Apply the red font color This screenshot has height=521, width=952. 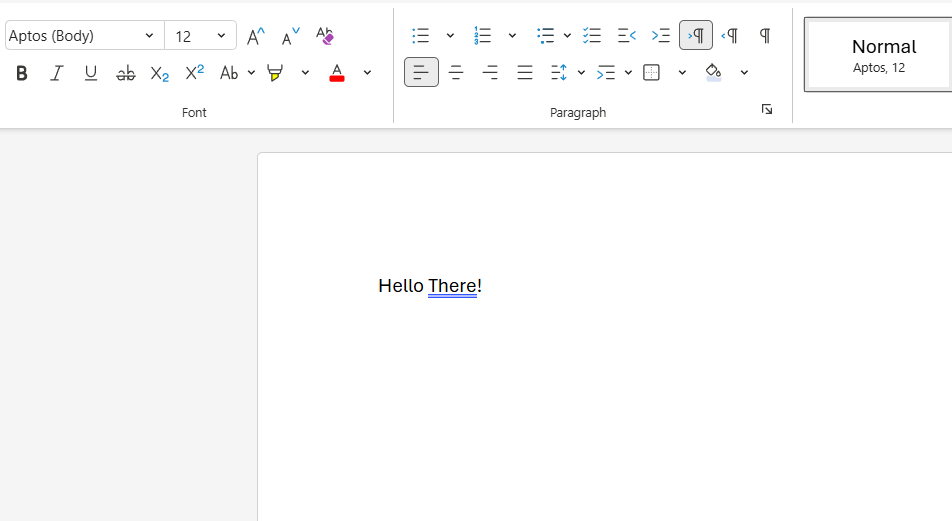[x=337, y=73]
